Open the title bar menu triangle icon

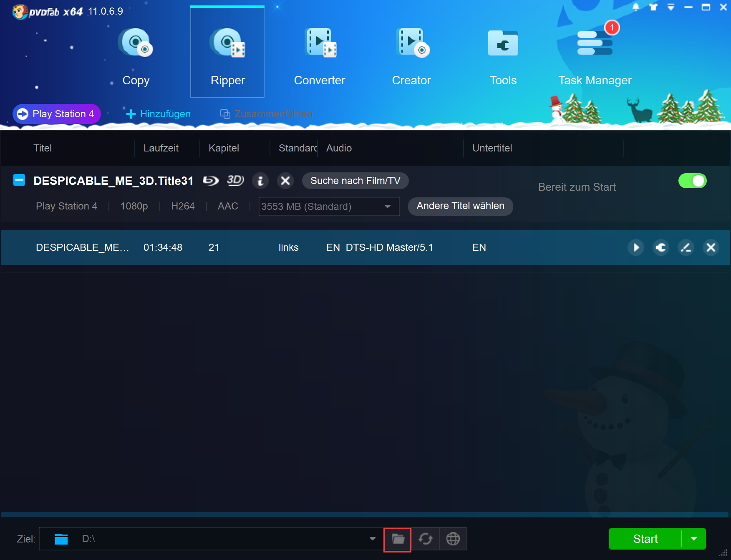coord(671,7)
